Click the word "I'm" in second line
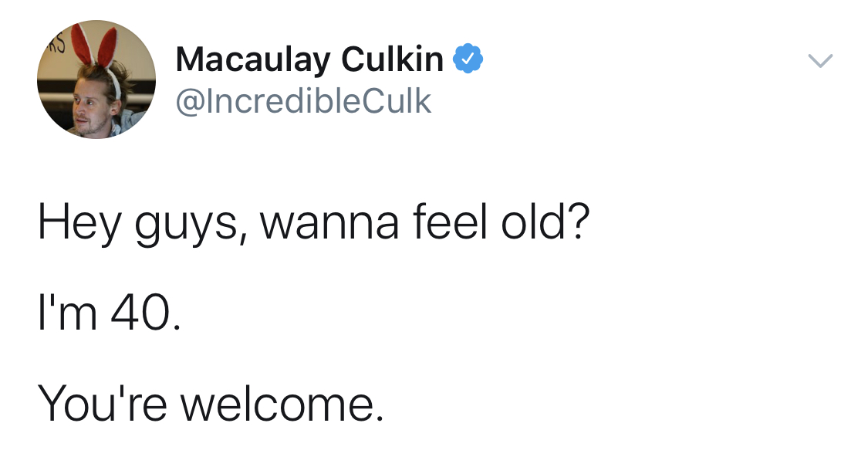 pos(68,312)
